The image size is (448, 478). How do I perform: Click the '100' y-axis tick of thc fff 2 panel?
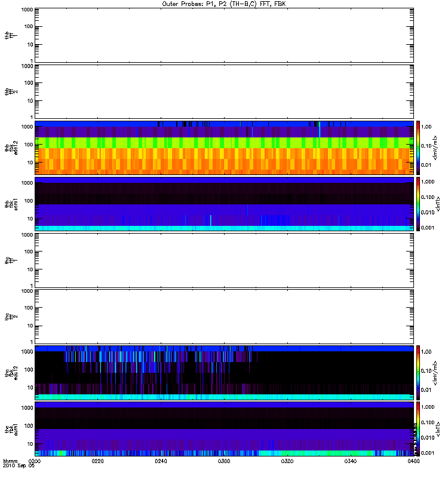point(29,308)
